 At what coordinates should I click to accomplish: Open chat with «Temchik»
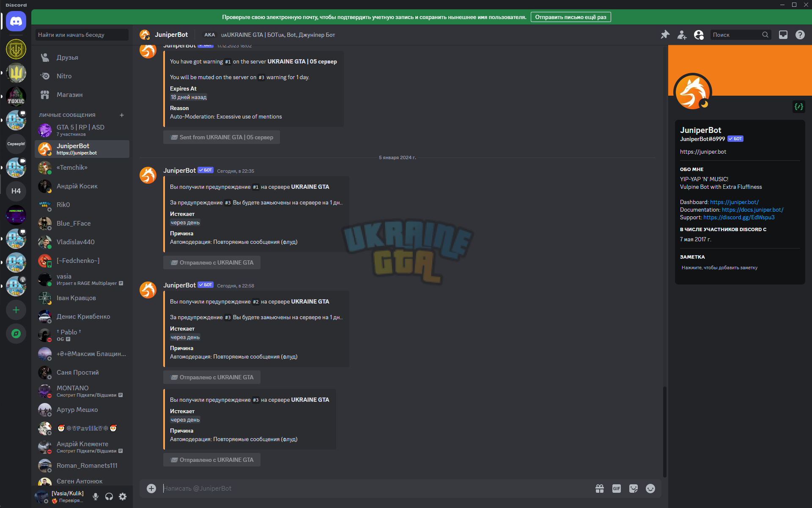point(82,168)
